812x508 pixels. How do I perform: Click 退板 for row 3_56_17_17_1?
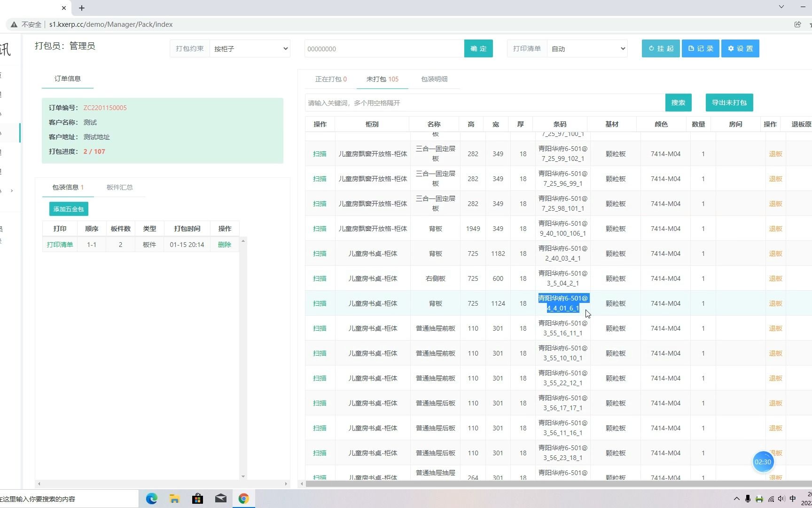(775, 403)
